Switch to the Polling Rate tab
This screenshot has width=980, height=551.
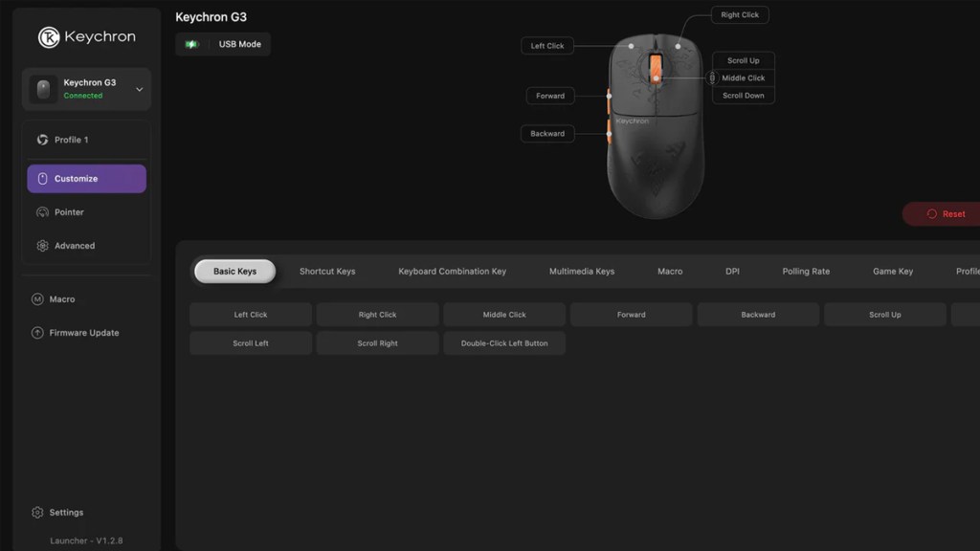tap(806, 271)
